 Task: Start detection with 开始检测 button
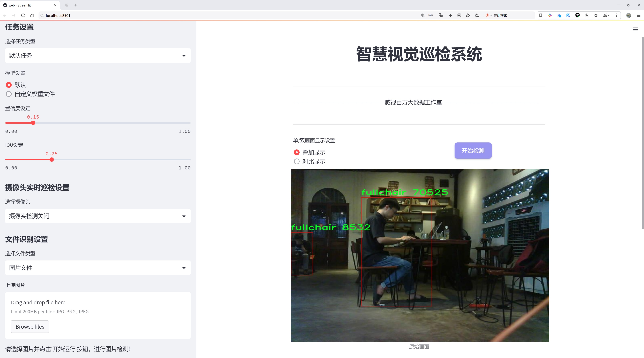point(473,150)
